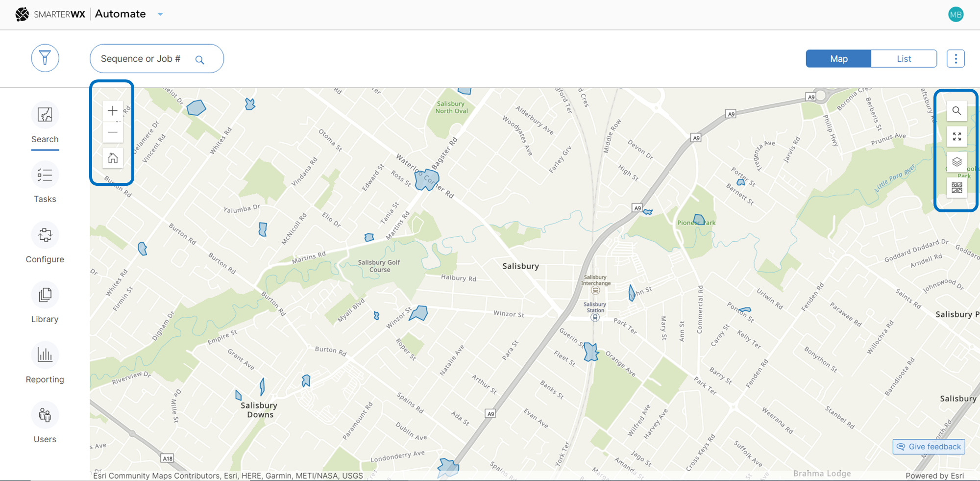Image resolution: width=980 pixels, height=481 pixels.
Task: Zoom out on the map
Action: [x=113, y=132]
